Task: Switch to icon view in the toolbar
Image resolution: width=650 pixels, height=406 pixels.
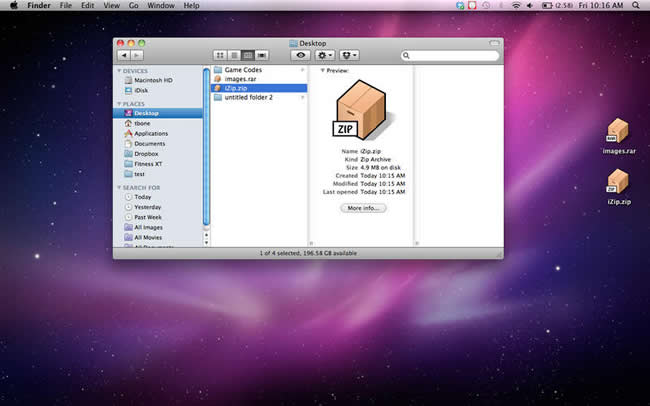Action: point(219,56)
